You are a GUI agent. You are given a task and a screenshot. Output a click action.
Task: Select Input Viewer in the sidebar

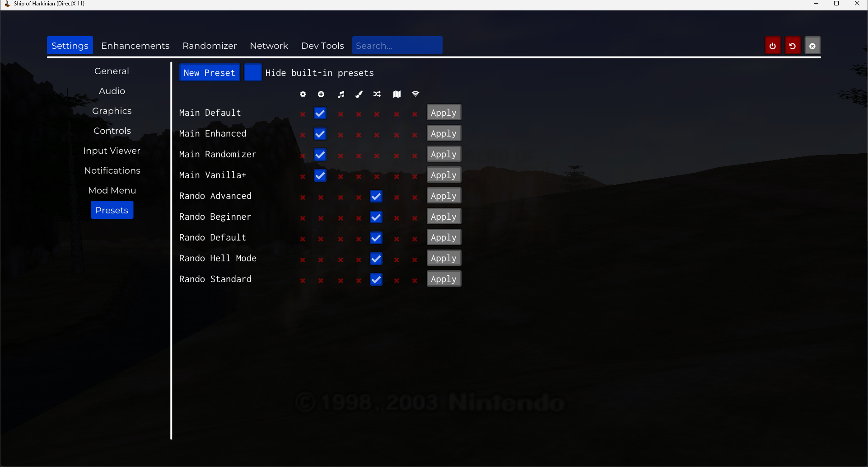click(x=112, y=151)
